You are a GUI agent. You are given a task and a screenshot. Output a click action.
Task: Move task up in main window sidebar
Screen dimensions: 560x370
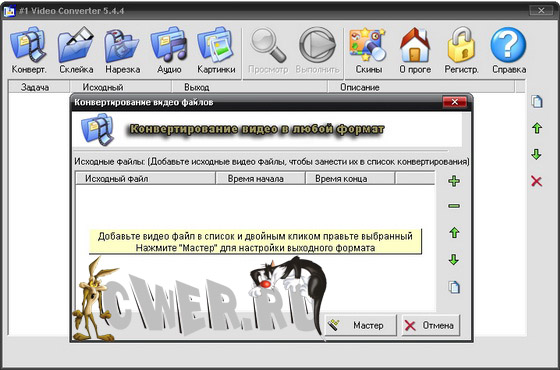(x=537, y=128)
